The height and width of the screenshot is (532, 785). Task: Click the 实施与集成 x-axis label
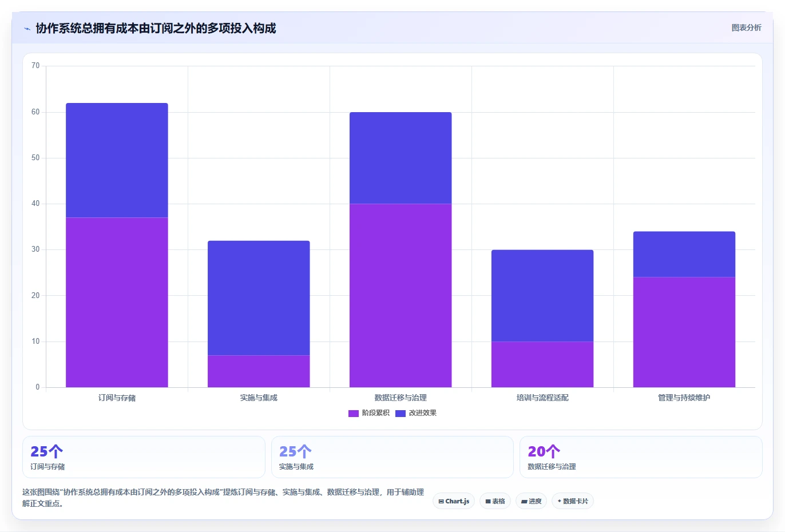[x=259, y=398]
